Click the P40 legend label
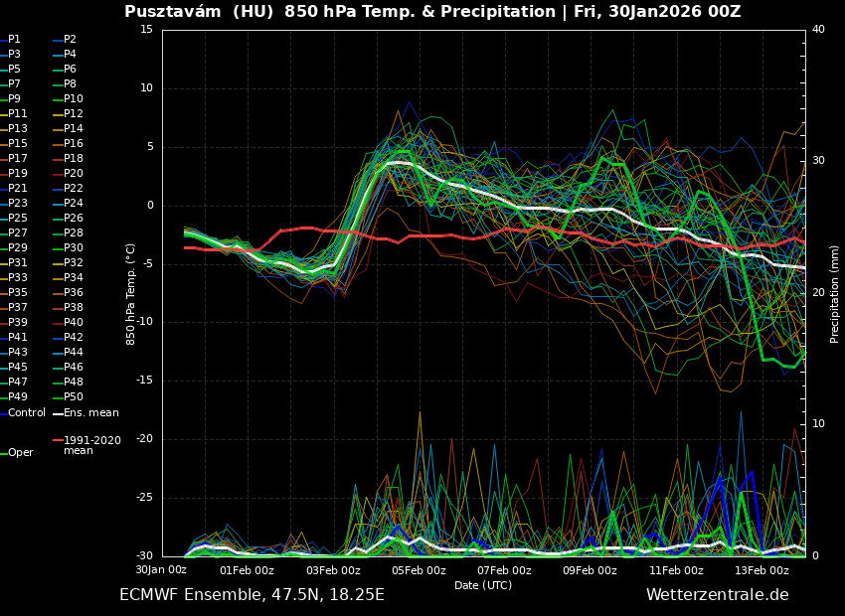The width and height of the screenshot is (845, 616). pyautogui.click(x=74, y=323)
